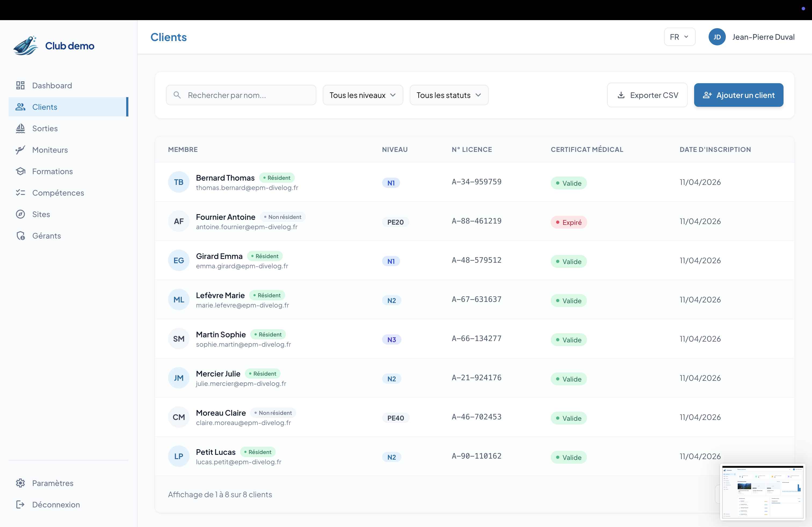Viewport: 812px width, 527px height.
Task: Click the Compétences checklist icon
Action: tap(20, 193)
